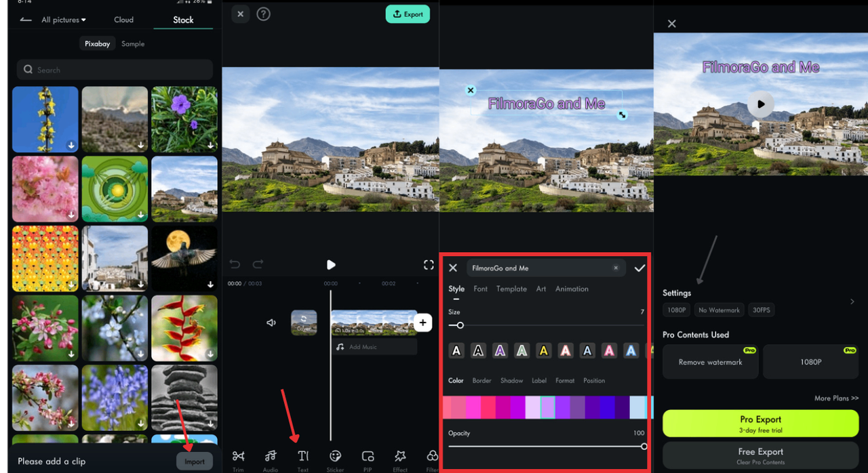Screen dimensions: 868x473
Task: Click the FilmoraGo and Me text field
Action: tap(545, 268)
